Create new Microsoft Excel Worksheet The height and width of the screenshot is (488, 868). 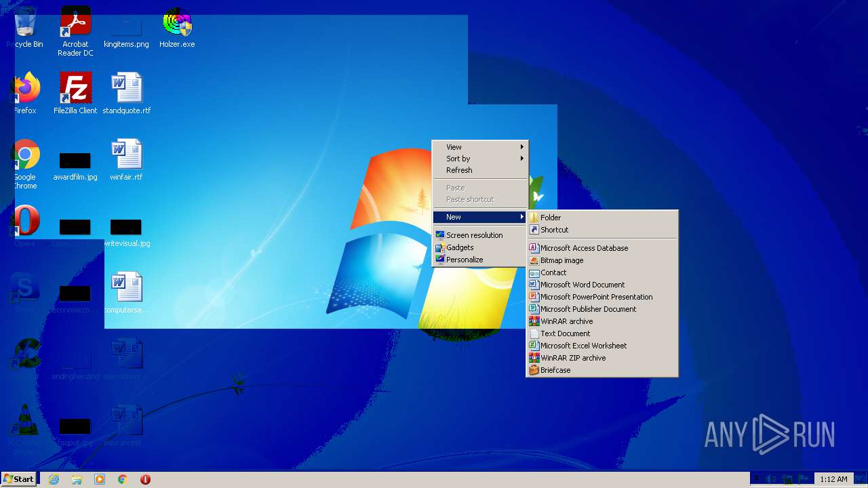(x=602, y=346)
